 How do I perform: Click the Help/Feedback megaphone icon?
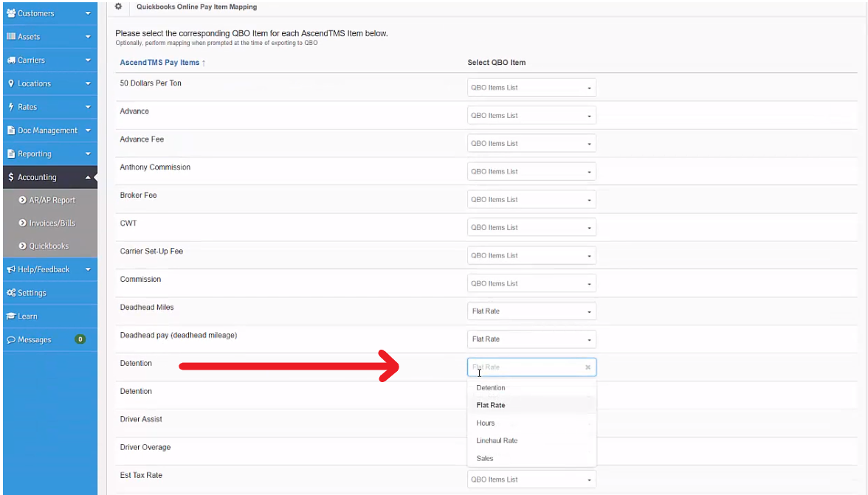click(x=11, y=269)
